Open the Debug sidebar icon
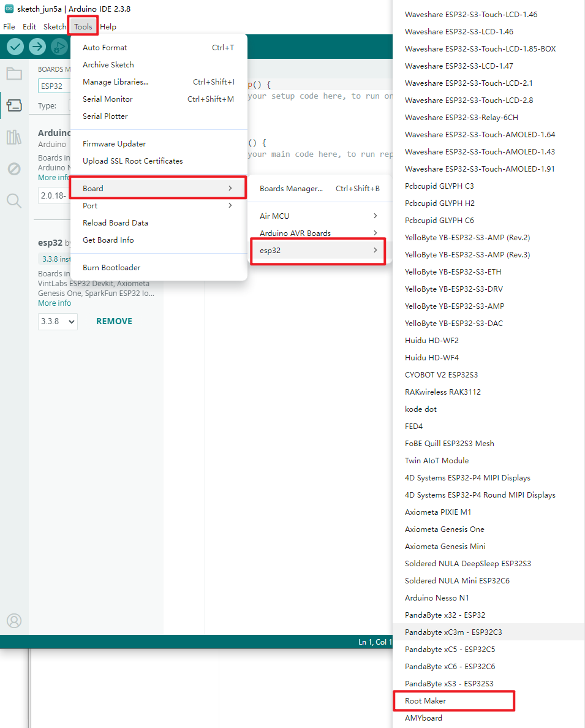585x728 pixels. click(14, 169)
